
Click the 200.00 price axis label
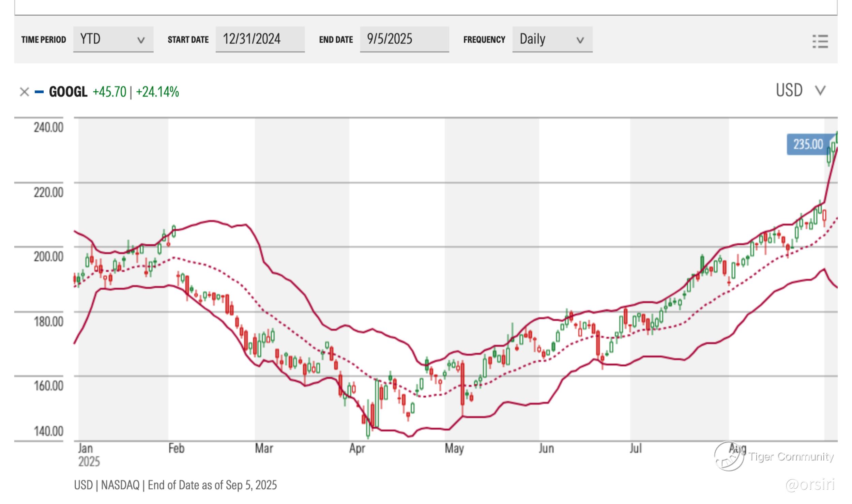[x=48, y=256]
